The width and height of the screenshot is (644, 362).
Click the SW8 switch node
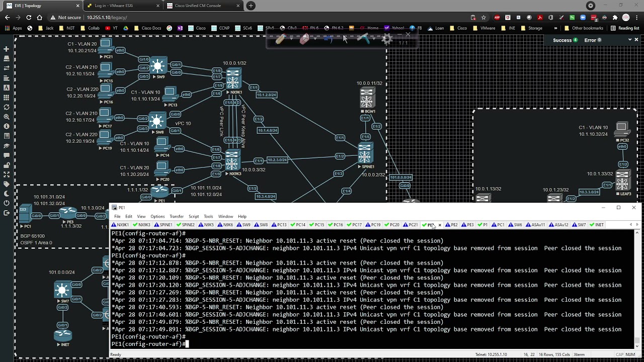coord(157,121)
